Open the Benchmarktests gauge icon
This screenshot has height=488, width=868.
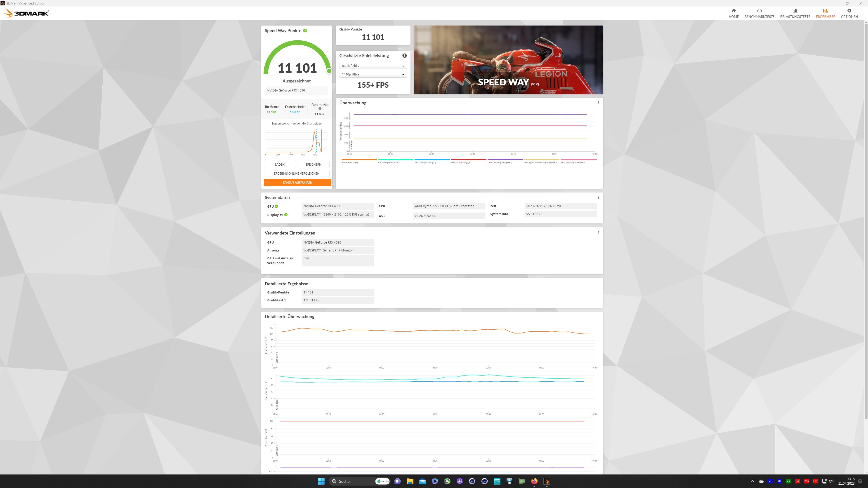759,11
